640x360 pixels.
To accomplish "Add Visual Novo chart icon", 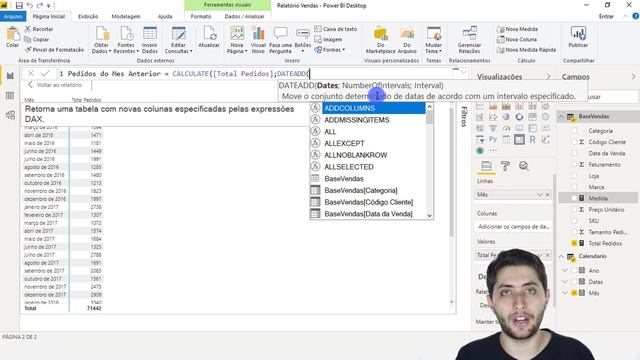I will 258,34.
